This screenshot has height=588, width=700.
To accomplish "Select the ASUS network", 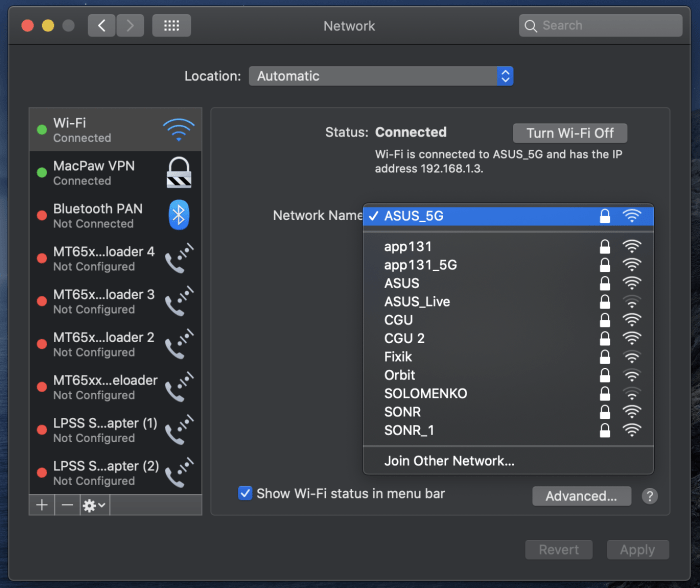I will [508, 283].
